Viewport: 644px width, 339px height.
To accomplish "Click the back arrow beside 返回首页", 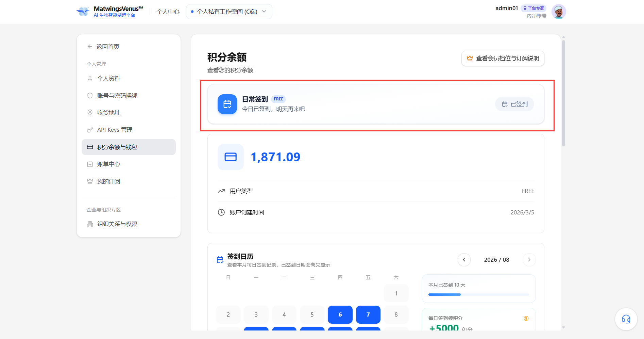I will (90, 47).
